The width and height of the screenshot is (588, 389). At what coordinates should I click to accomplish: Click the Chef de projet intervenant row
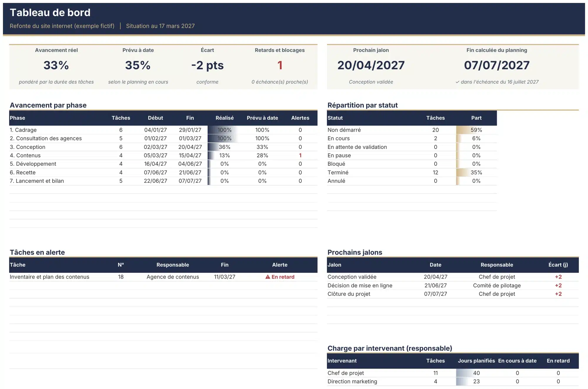(453, 373)
